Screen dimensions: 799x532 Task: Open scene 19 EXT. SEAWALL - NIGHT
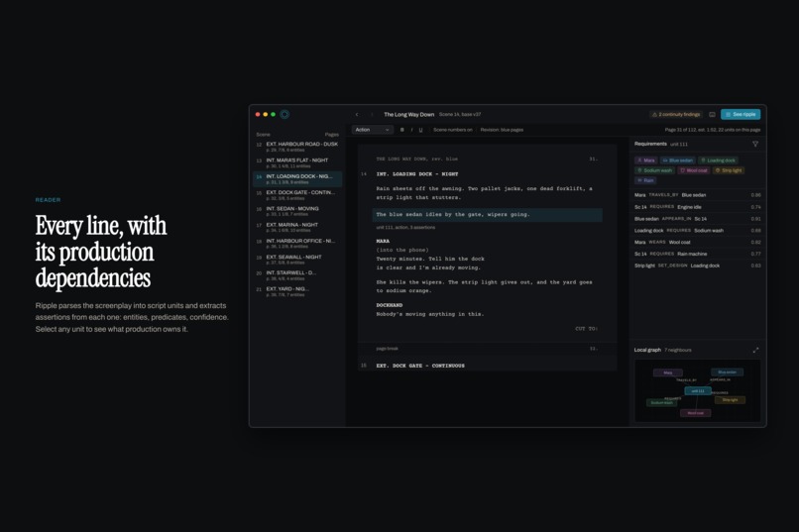(297, 260)
